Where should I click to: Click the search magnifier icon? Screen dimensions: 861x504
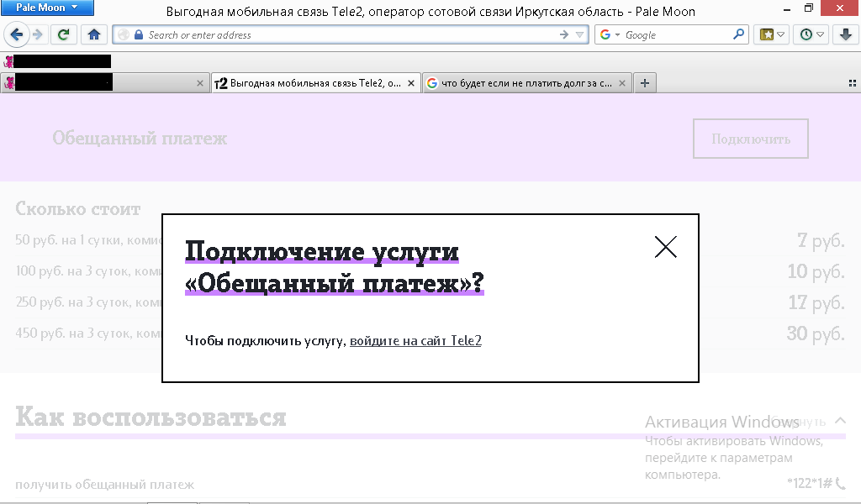tap(739, 34)
